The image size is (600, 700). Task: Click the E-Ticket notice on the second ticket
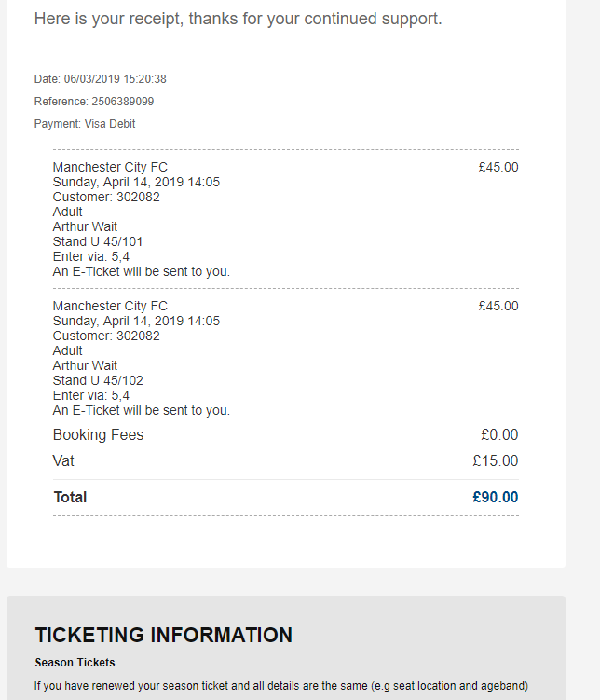coord(141,411)
